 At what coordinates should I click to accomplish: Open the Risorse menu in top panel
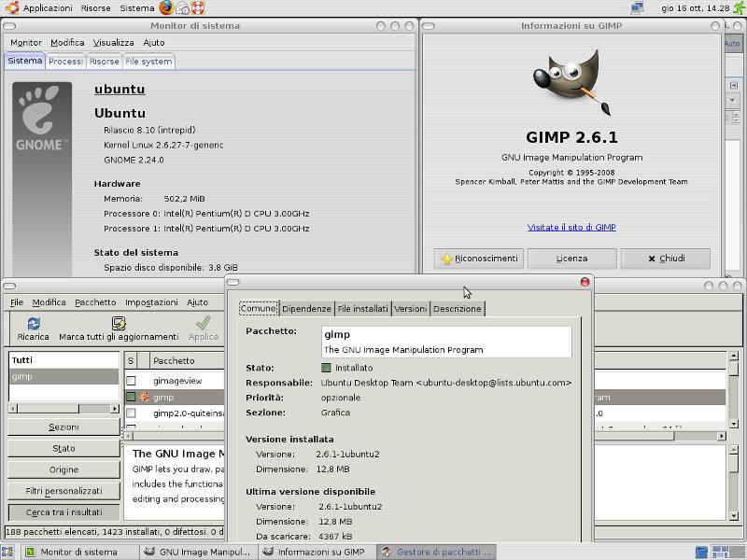96,8
